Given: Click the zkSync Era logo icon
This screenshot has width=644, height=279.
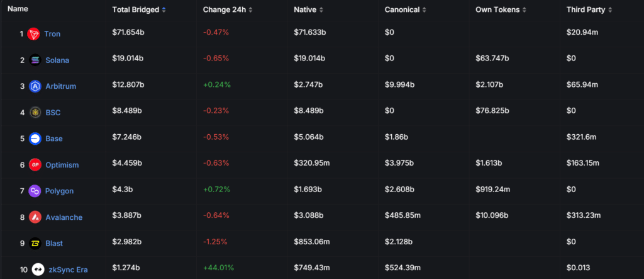Looking at the screenshot, I should pyautogui.click(x=38, y=270).
